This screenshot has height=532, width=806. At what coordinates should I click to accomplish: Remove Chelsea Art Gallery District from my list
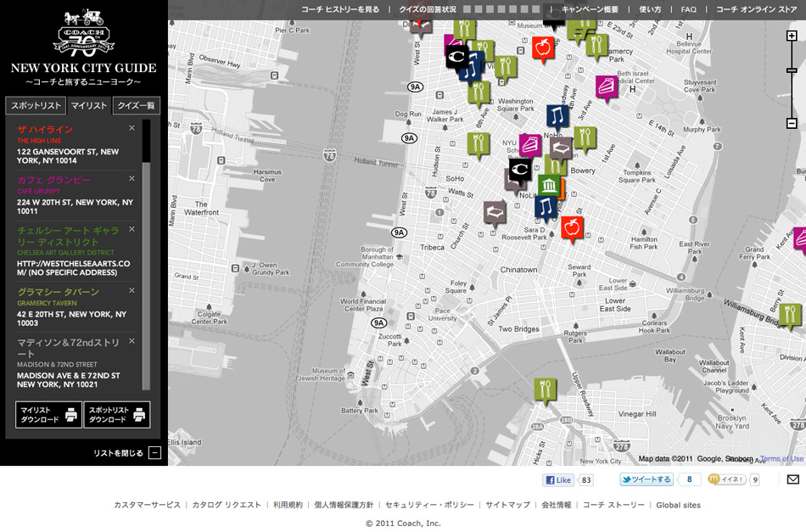pos(132,229)
